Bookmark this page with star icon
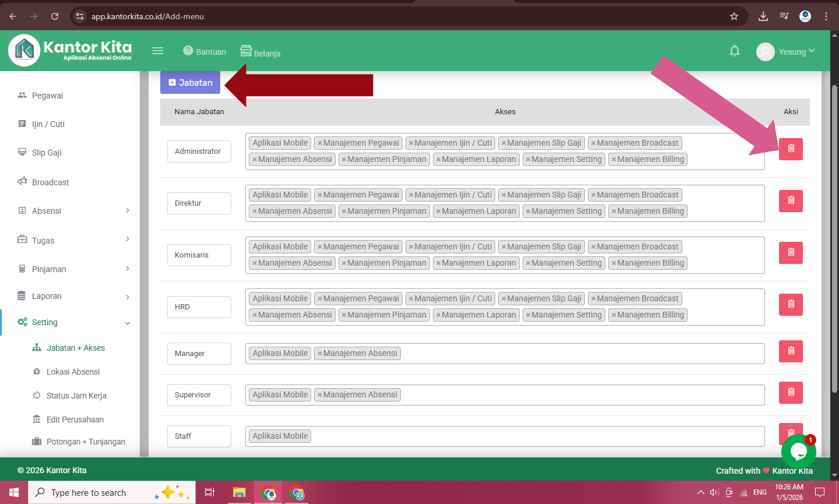Viewport: 839px width, 504px height. click(x=734, y=16)
